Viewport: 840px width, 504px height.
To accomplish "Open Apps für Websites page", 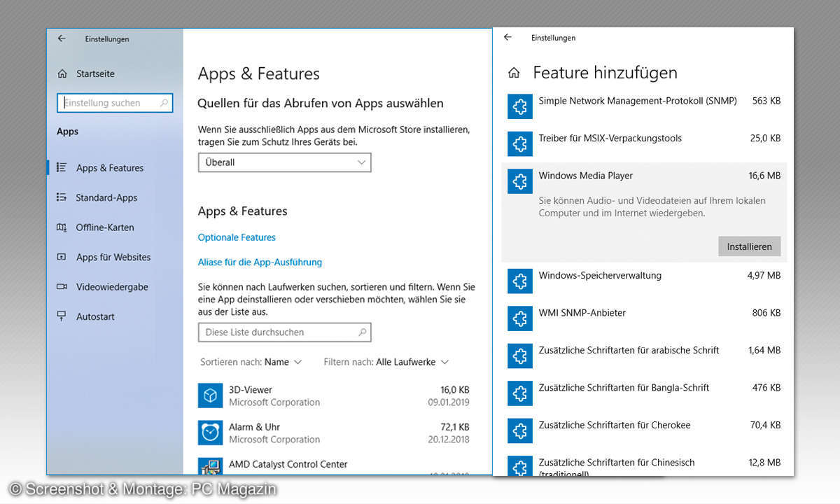I will (x=113, y=257).
